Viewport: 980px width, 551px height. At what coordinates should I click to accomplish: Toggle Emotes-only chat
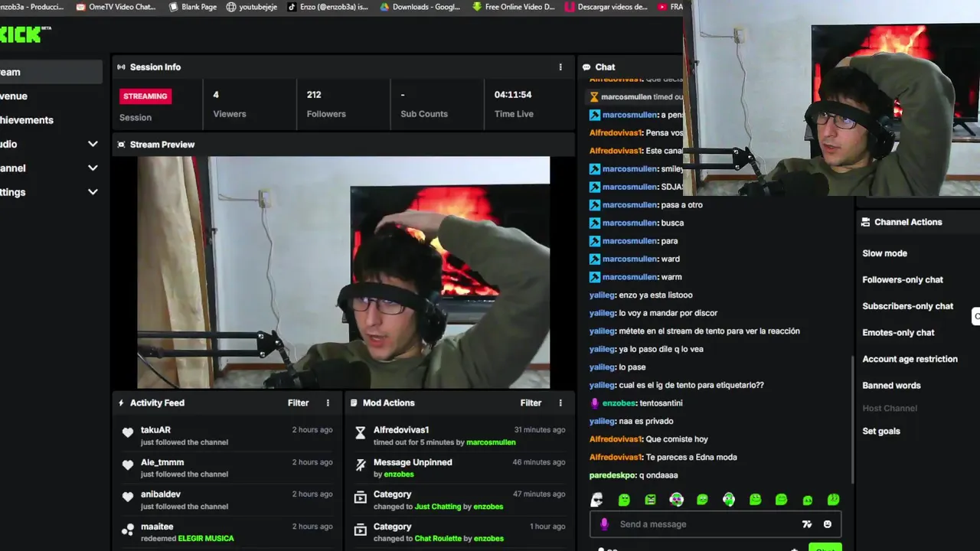(x=898, y=333)
